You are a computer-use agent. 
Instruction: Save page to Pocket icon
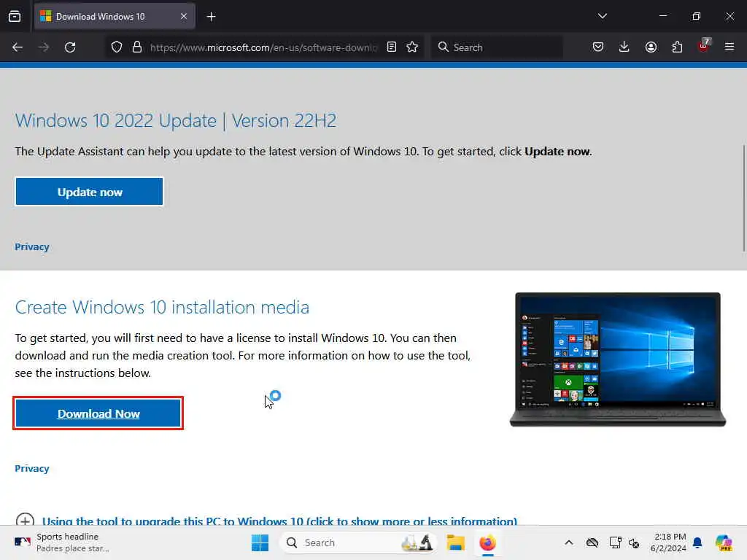pyautogui.click(x=598, y=47)
